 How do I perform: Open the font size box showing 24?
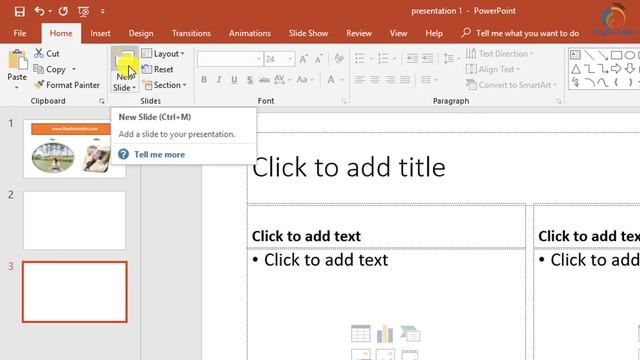point(279,59)
